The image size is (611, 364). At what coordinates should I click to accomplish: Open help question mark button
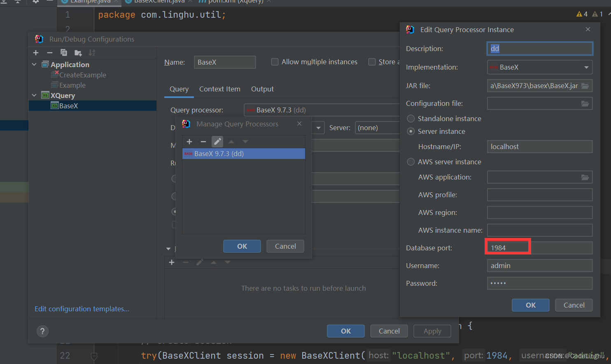coord(42,331)
